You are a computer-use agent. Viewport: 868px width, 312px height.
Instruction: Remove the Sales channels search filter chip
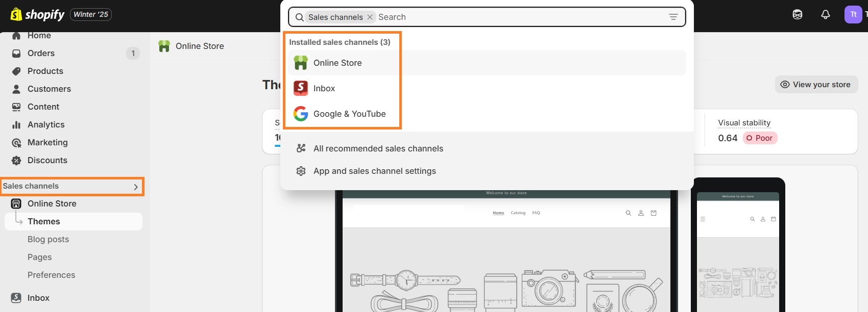(370, 17)
